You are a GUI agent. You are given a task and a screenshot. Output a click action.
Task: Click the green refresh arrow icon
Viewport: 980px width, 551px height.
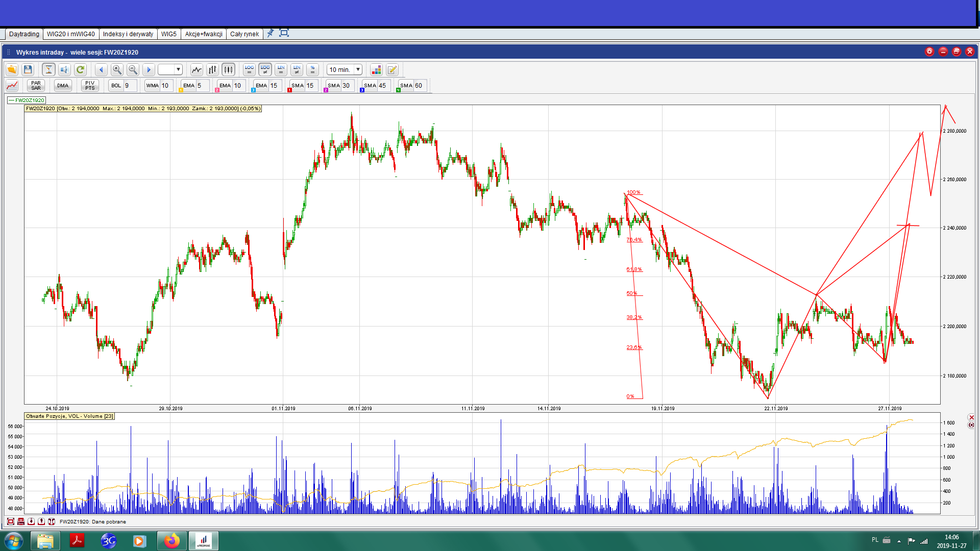tap(80, 70)
